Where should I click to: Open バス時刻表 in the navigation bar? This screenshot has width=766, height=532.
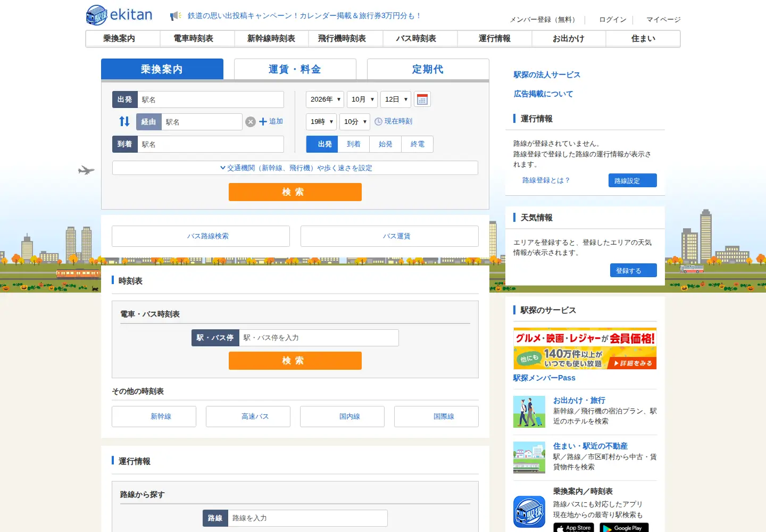pos(420,39)
